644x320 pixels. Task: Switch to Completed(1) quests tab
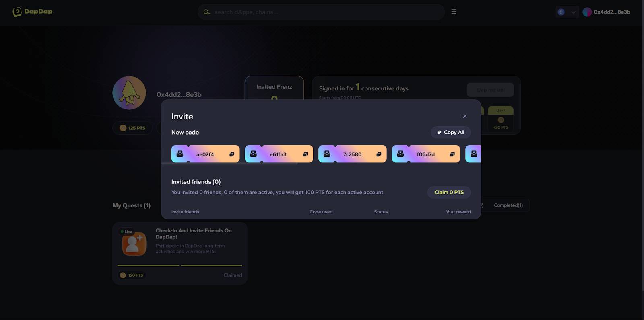coord(508,205)
